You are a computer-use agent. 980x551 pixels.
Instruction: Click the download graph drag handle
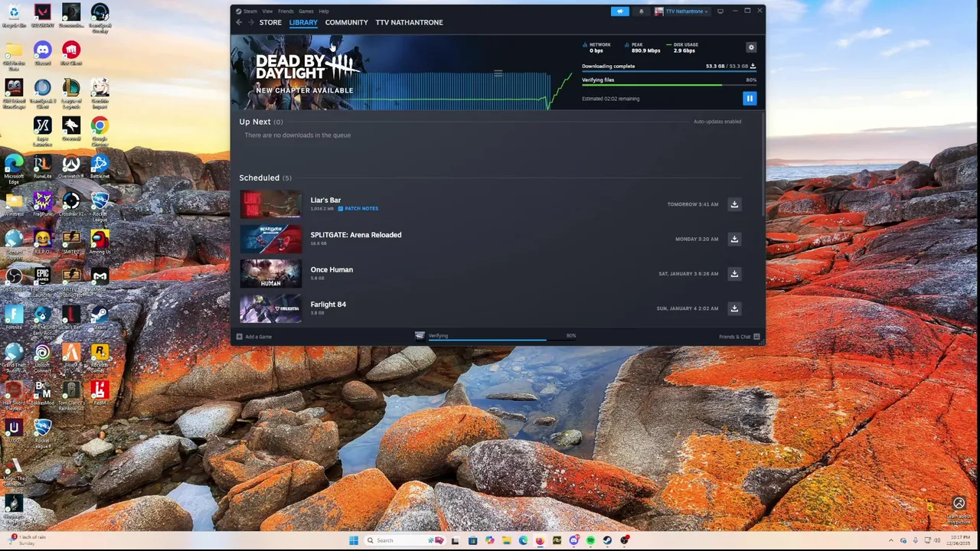click(x=498, y=73)
